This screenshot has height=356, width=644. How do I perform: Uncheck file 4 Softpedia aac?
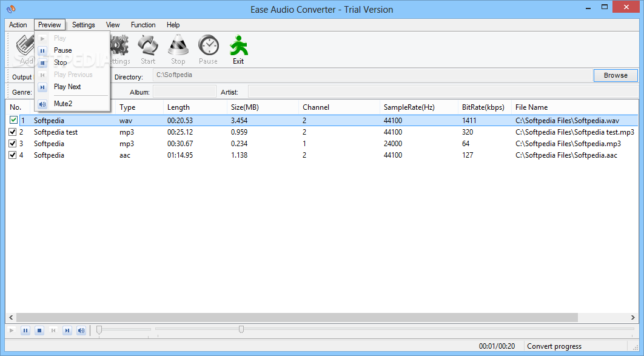click(12, 155)
